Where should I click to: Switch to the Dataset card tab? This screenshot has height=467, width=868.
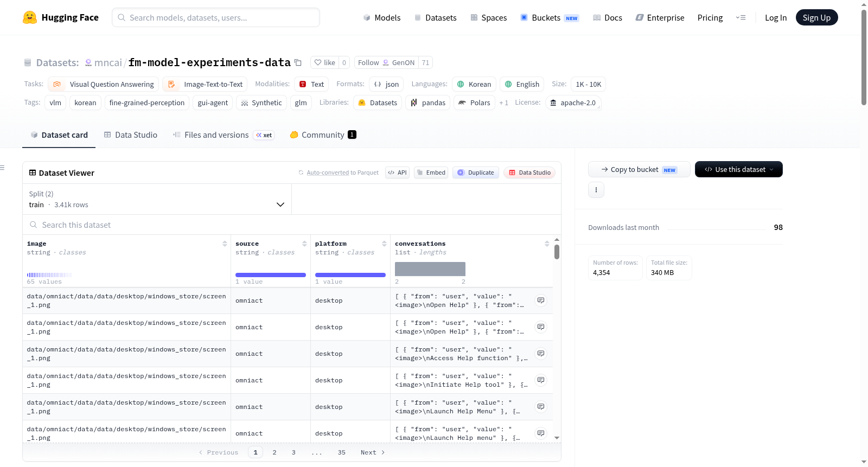point(59,135)
